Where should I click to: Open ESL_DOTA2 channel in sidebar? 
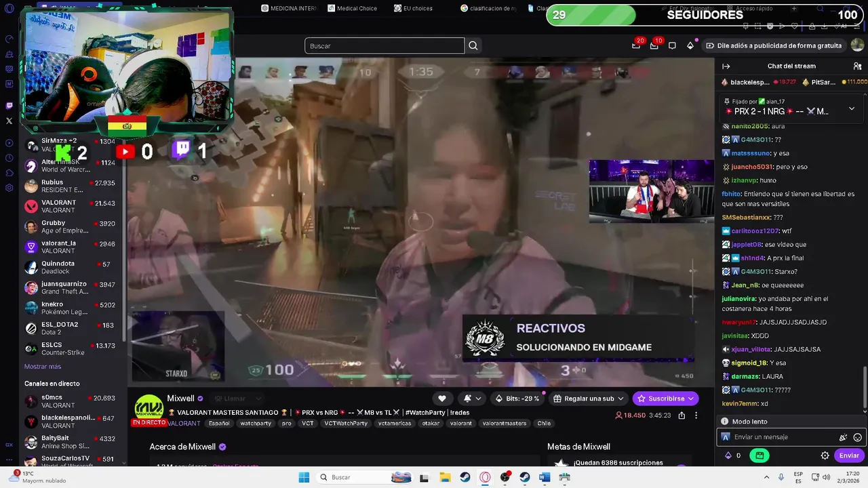pyautogui.click(x=71, y=328)
